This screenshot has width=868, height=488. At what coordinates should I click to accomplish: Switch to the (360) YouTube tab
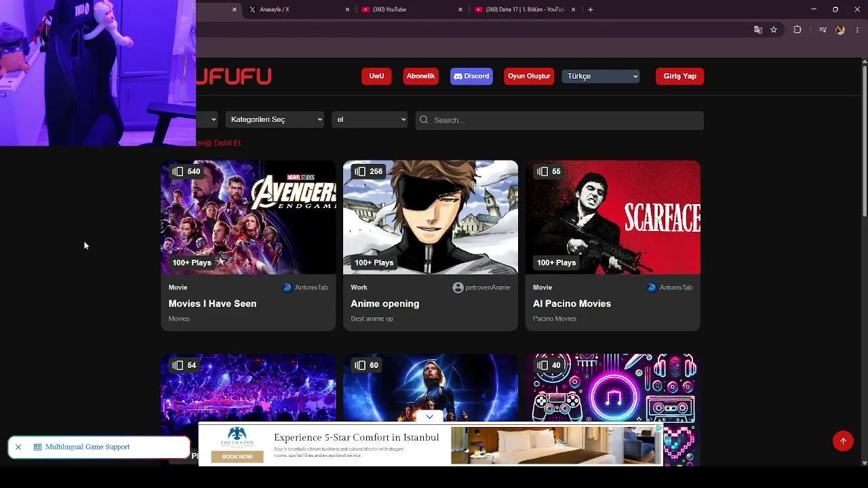412,9
